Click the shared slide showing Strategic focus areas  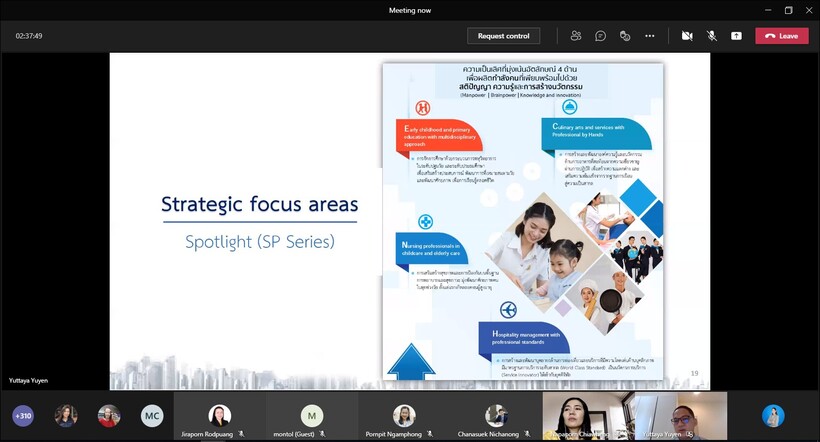point(410,220)
